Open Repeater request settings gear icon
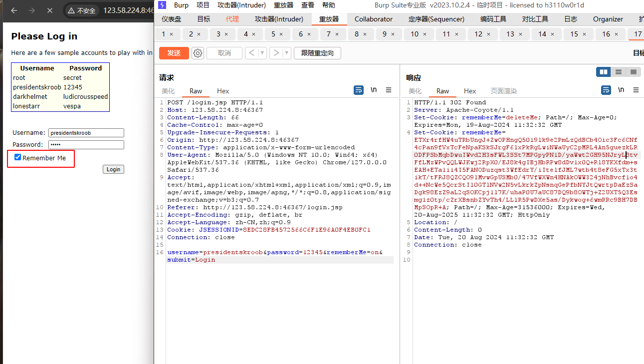Viewport: 644px width, 364px height. click(x=198, y=53)
